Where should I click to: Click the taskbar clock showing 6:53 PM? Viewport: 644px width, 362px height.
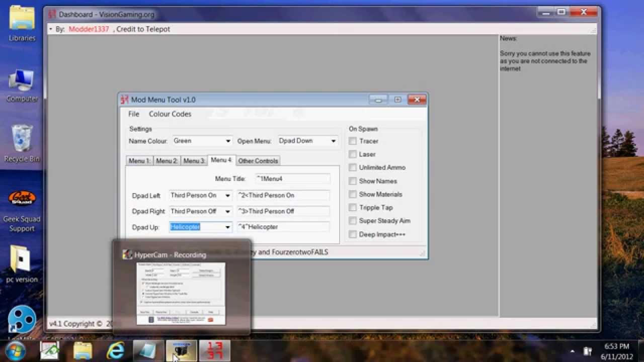click(x=616, y=351)
